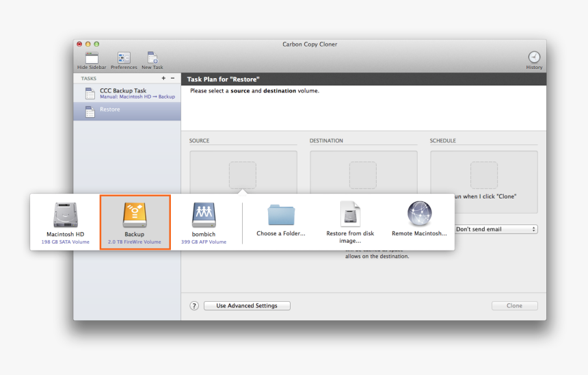The height and width of the screenshot is (375, 588).
Task: Click the help question mark button
Action: click(x=194, y=306)
